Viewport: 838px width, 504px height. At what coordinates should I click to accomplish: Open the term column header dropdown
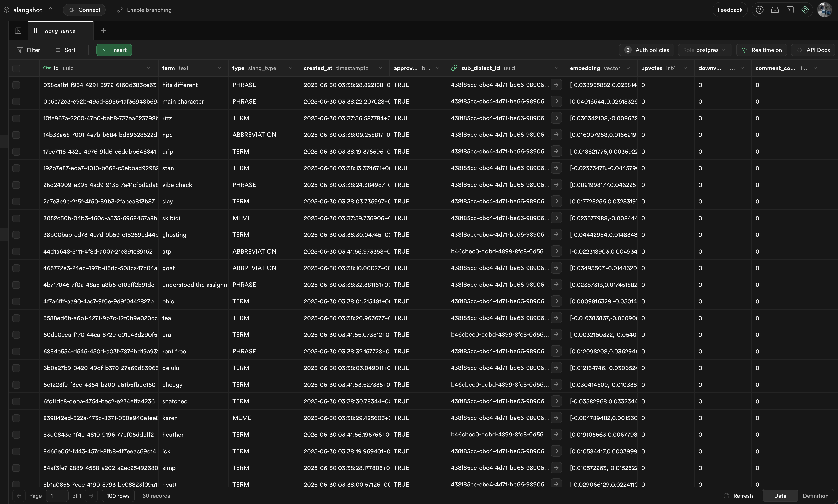pyautogui.click(x=219, y=68)
